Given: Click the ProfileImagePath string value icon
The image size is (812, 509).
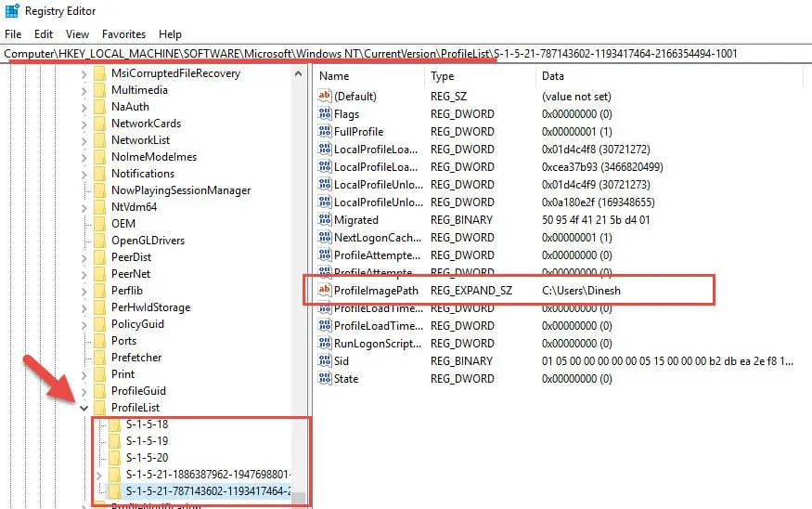Looking at the screenshot, I should 325,290.
